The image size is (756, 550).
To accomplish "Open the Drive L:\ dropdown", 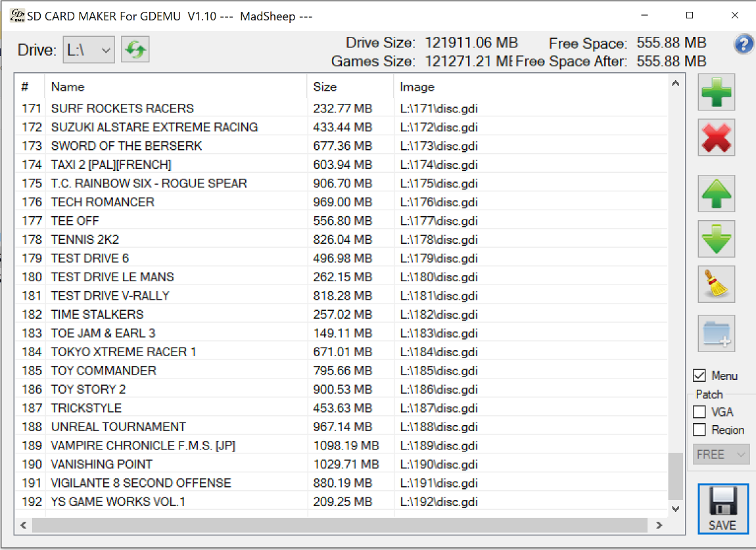I will tap(89, 50).
